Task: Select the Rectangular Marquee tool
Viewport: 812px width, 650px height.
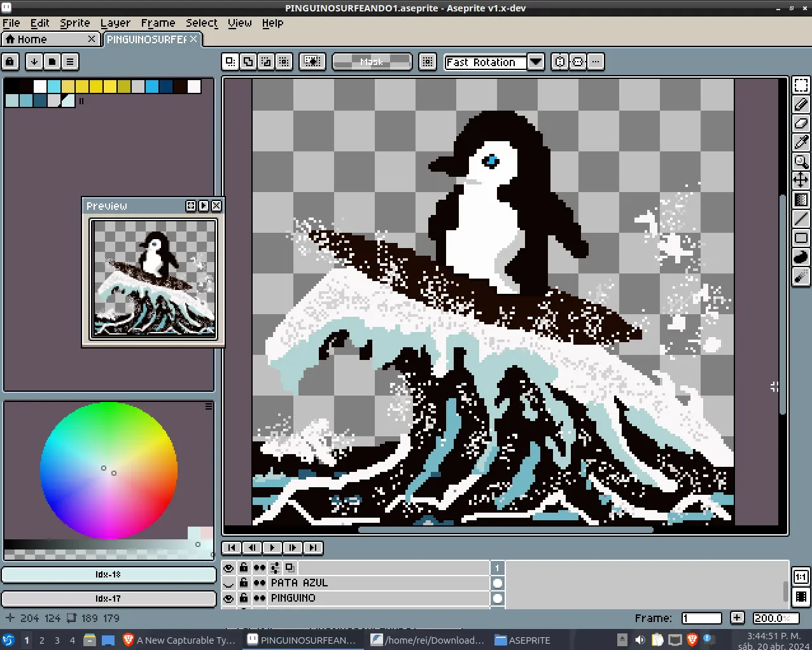Action: tap(801, 85)
